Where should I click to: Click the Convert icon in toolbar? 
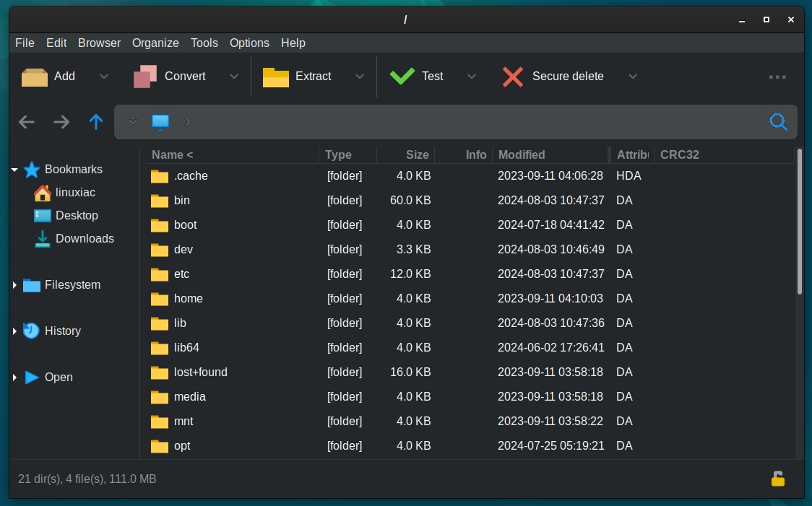click(145, 77)
